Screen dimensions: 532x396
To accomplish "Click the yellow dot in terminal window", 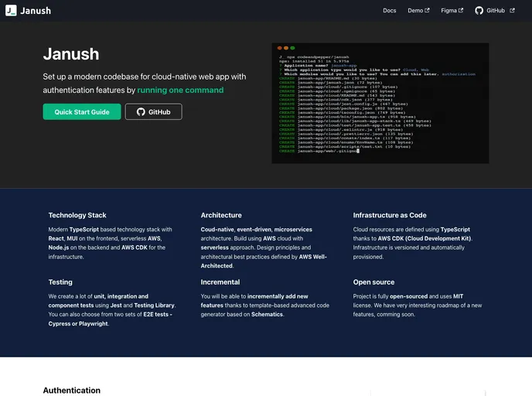I will (x=286, y=48).
